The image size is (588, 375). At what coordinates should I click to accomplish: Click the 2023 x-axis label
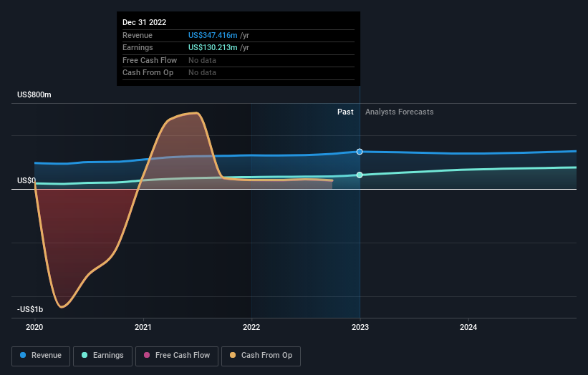(360, 328)
